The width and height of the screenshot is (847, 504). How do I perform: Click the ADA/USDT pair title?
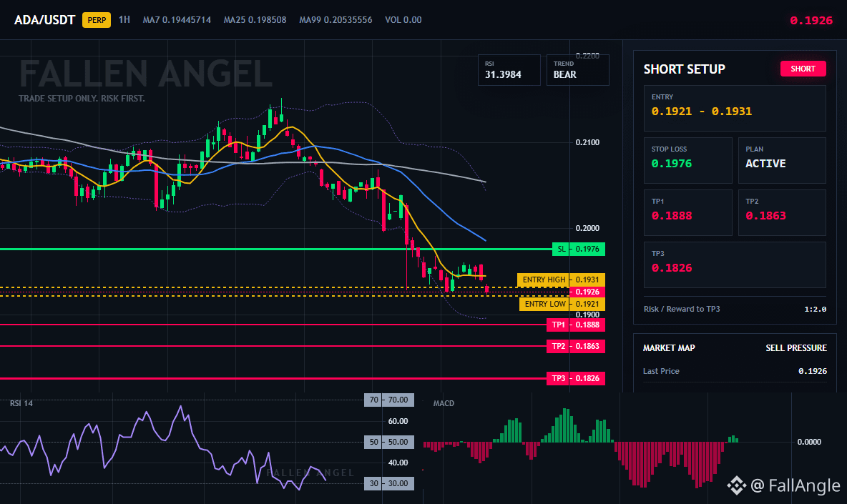pyautogui.click(x=44, y=20)
